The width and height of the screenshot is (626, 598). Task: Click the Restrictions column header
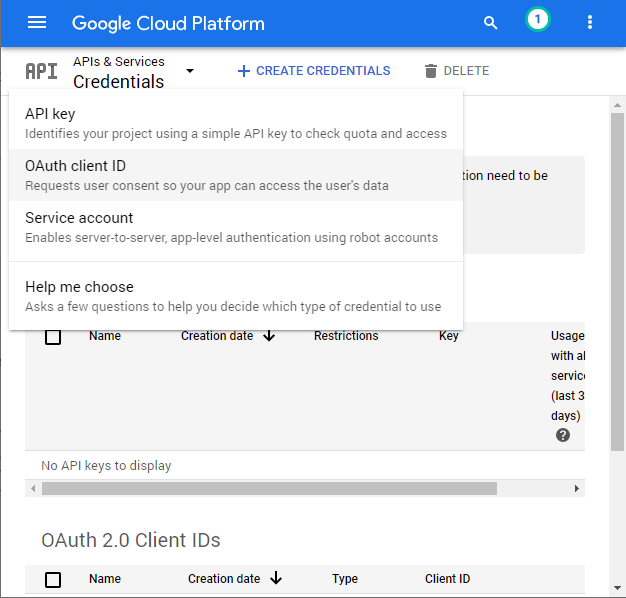pyautogui.click(x=346, y=336)
